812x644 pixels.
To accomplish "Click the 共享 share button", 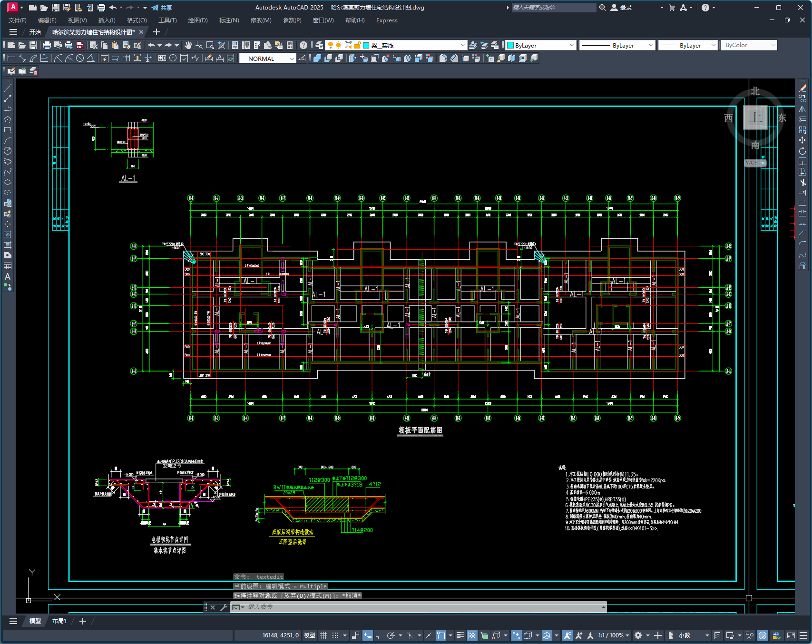I will click(x=162, y=8).
